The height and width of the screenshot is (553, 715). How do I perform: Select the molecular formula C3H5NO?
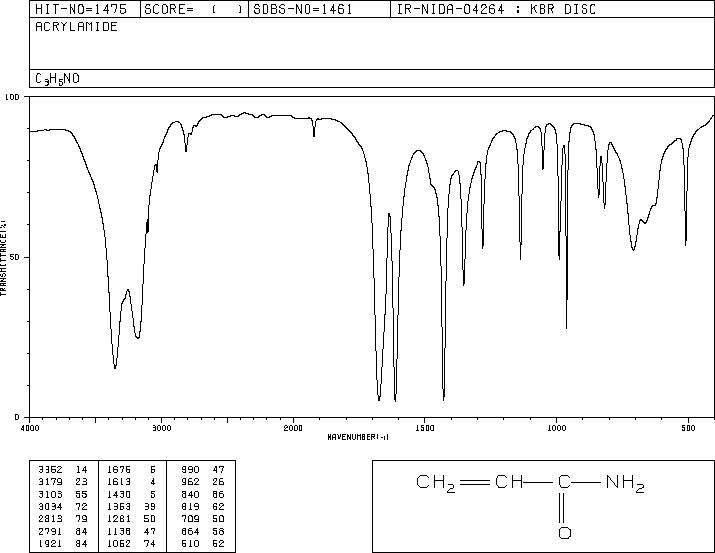tap(57, 79)
